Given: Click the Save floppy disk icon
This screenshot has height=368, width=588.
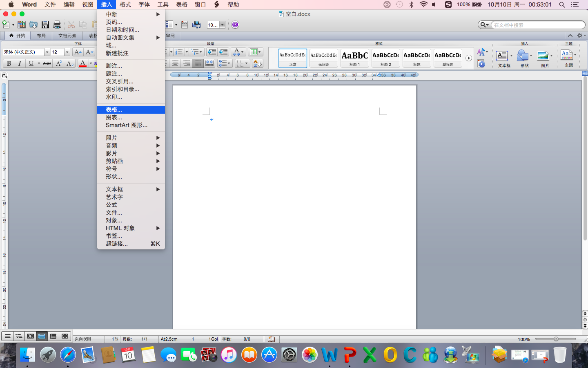Looking at the screenshot, I should pos(45,25).
